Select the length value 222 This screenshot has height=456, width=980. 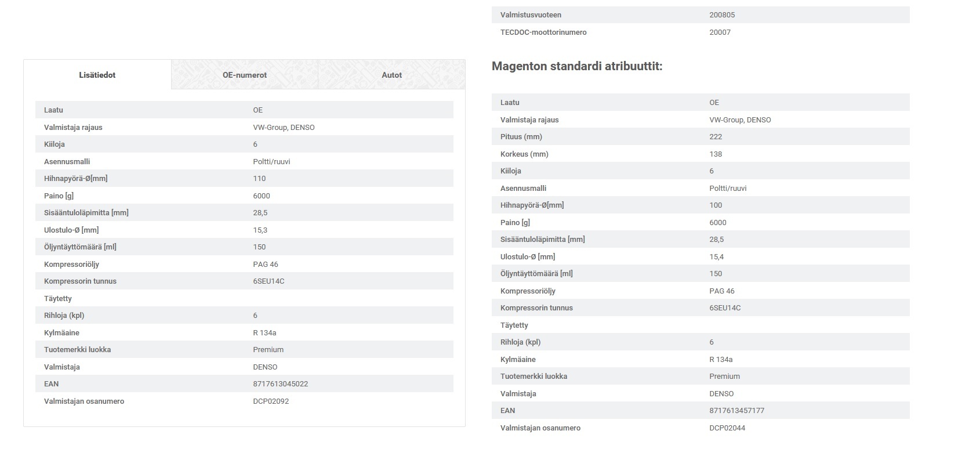(716, 137)
